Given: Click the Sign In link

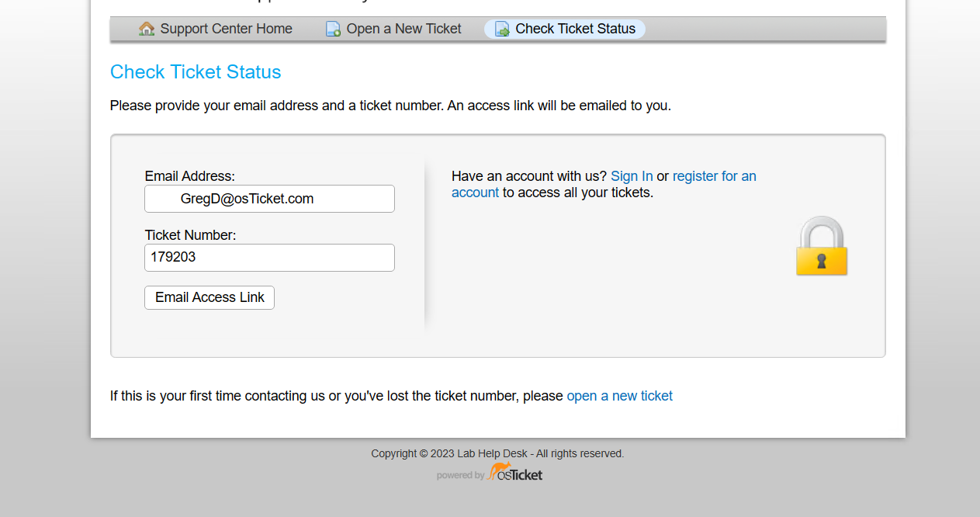Looking at the screenshot, I should pos(632,176).
